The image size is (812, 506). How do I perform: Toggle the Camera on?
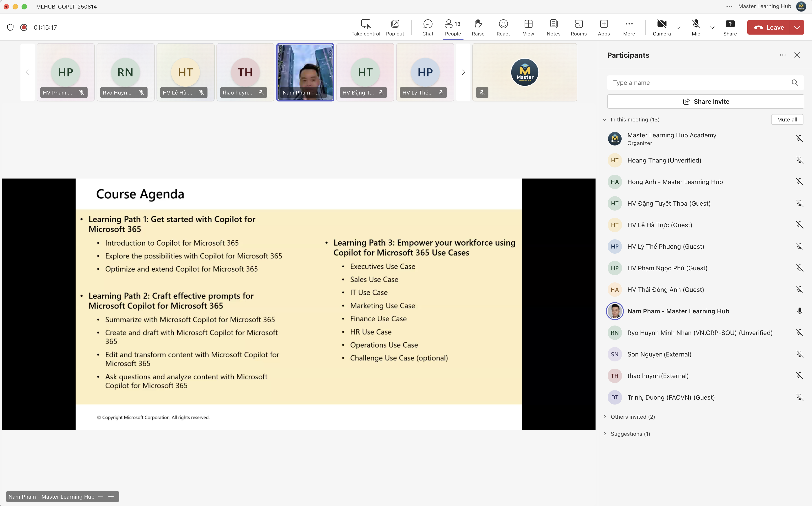coord(661,27)
